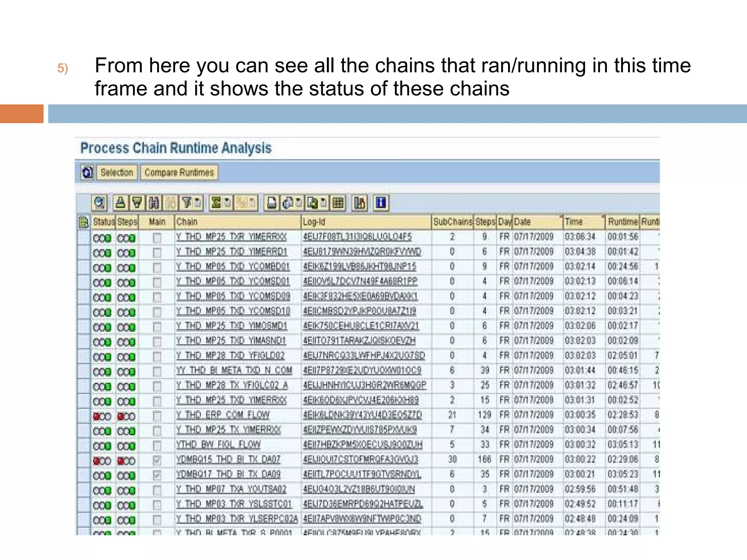Open the Change Layout grid icon

[x=338, y=203]
